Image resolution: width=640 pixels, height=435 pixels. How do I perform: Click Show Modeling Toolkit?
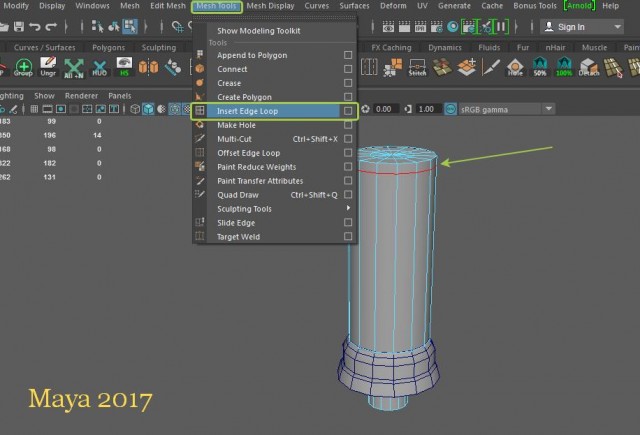coord(258,31)
